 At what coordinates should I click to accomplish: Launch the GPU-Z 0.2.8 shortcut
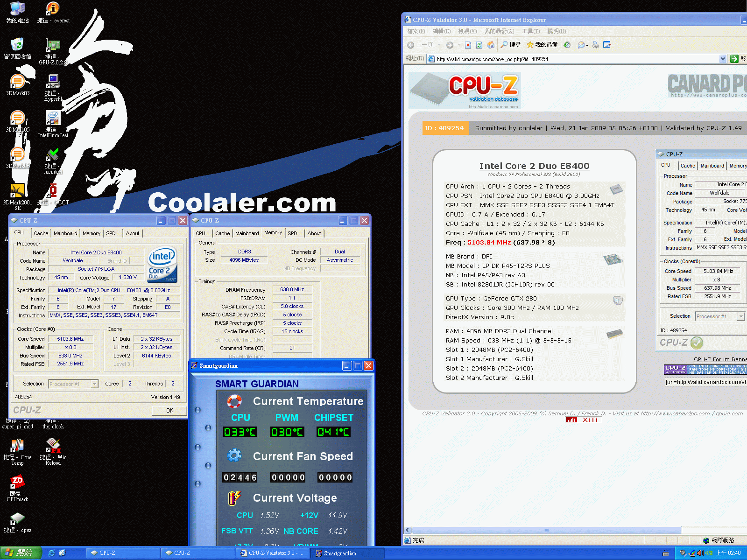pos(53,51)
